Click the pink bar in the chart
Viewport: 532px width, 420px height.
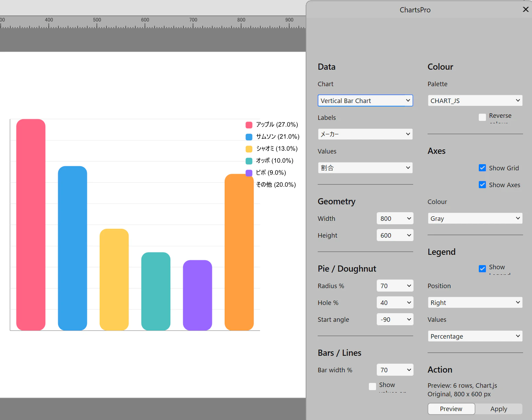pyautogui.click(x=31, y=225)
